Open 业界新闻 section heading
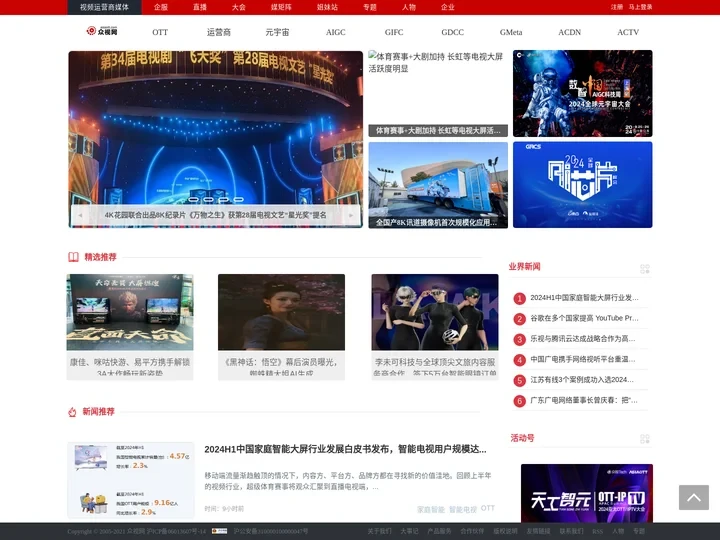Image resolution: width=720 pixels, height=540 pixels. click(524, 267)
